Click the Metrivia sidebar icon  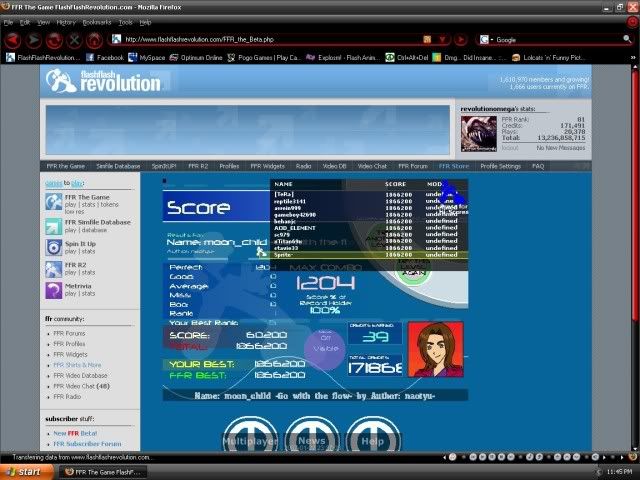point(54,290)
